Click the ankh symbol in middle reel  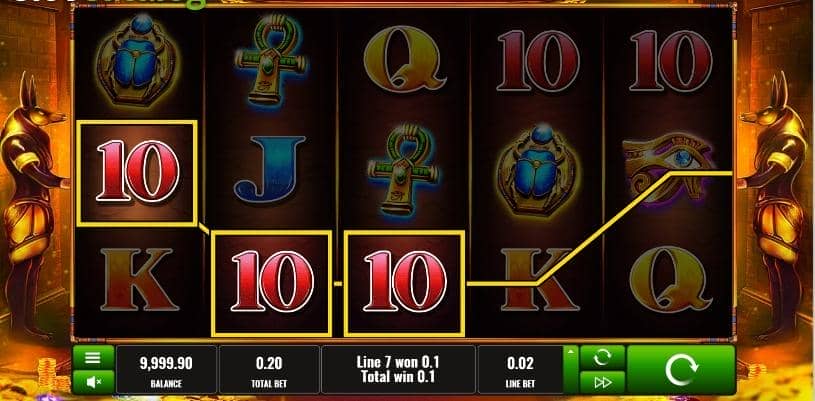click(403, 170)
